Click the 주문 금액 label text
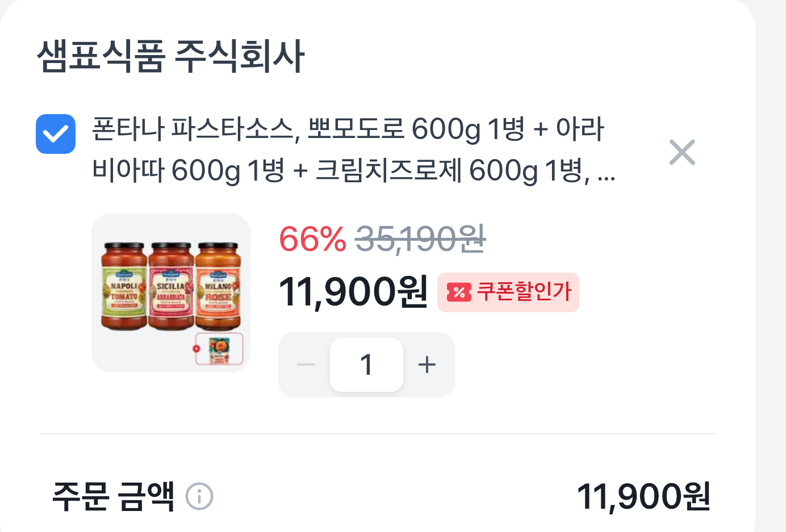 pos(113,496)
